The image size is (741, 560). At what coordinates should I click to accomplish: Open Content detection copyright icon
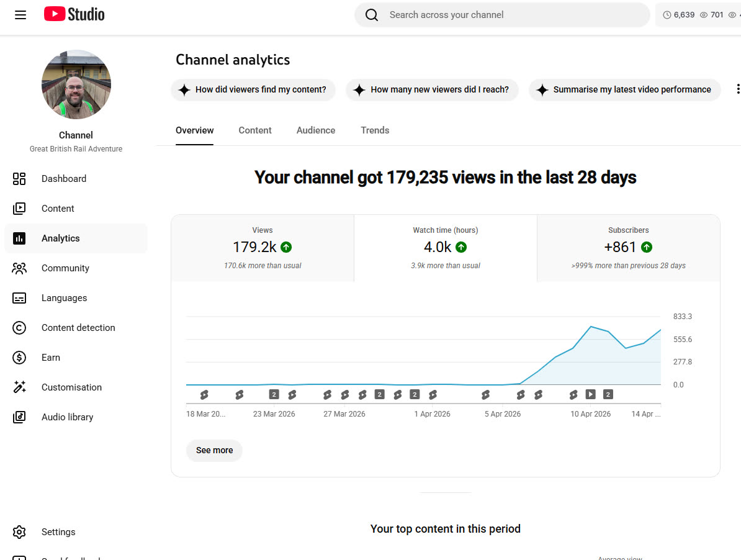tap(19, 327)
